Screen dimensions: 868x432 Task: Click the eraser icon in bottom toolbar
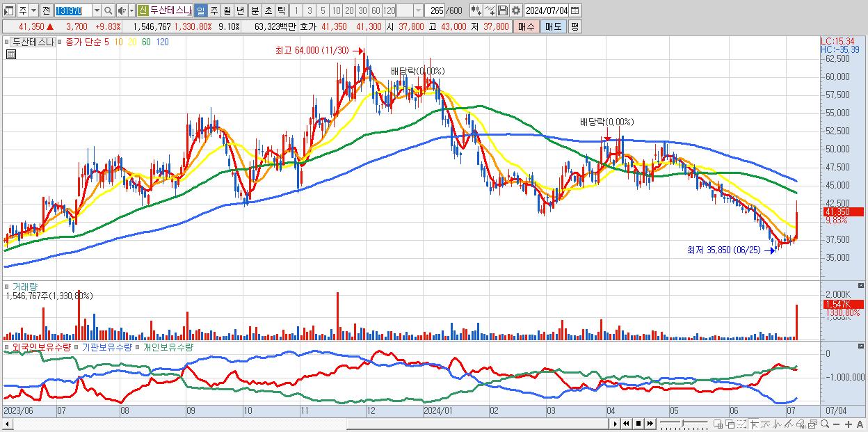click(x=801, y=424)
